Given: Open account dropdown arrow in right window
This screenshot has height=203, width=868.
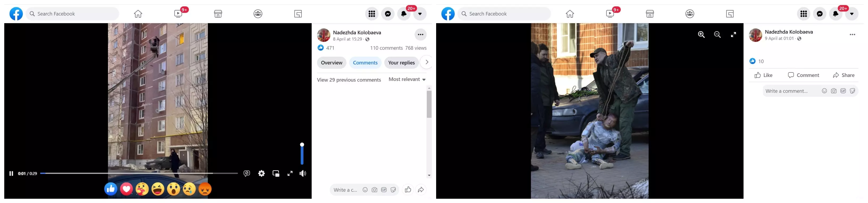Looking at the screenshot, I should pyautogui.click(x=852, y=14).
